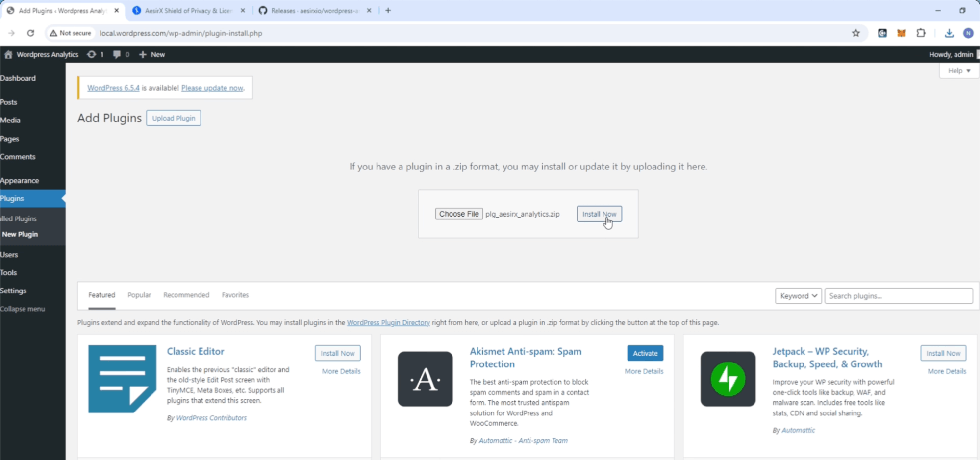980x460 pixels.
Task: Bookmark this page with star icon
Action: (855, 33)
